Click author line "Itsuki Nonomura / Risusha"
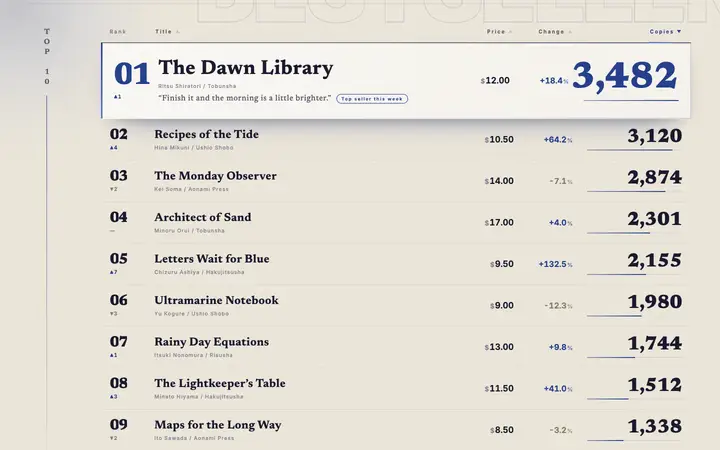The height and width of the screenshot is (450, 720). pyautogui.click(x=193, y=355)
